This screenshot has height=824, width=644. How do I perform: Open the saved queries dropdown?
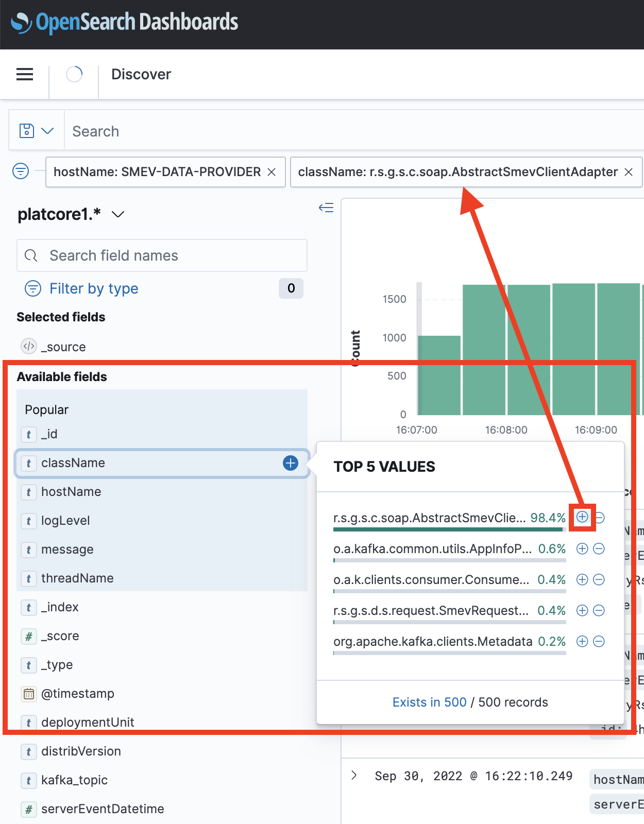(36, 131)
